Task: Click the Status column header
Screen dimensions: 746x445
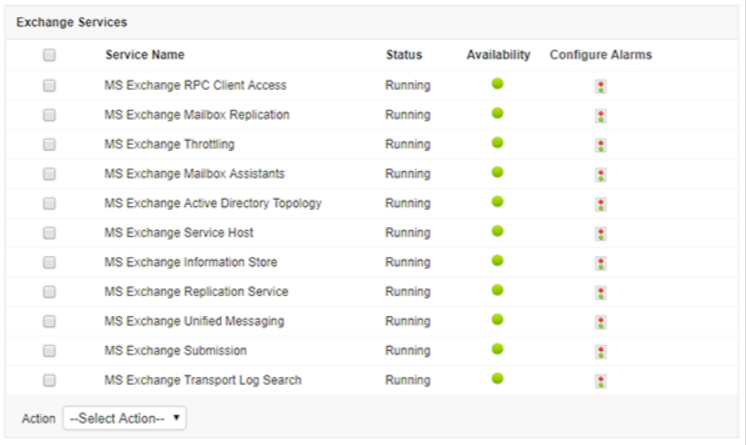Action: 404,55
